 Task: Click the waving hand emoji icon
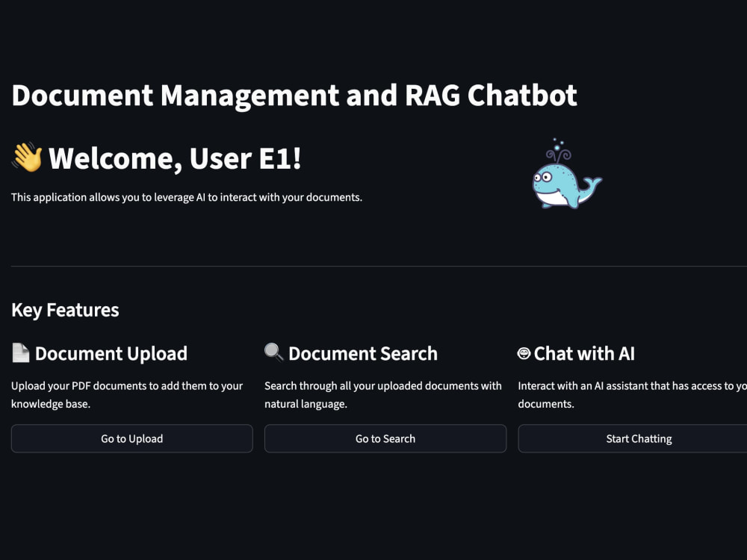(27, 157)
